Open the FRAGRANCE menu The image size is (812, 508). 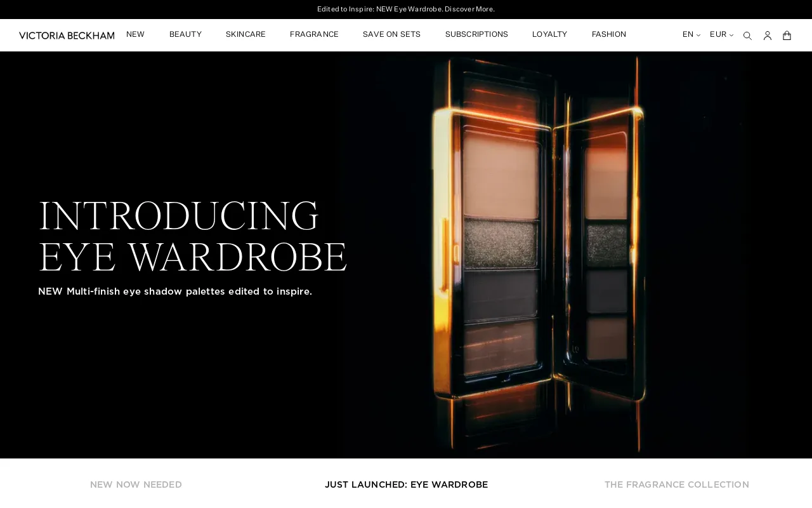(314, 35)
